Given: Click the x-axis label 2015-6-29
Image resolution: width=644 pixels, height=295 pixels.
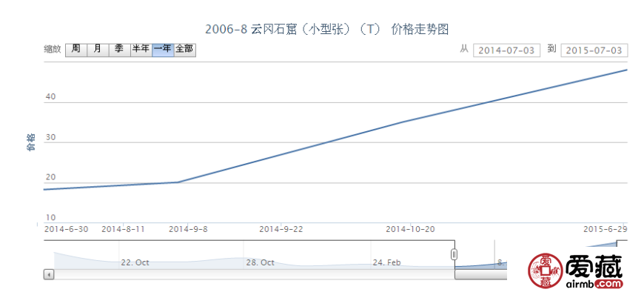Looking at the screenshot, I should tap(606, 229).
